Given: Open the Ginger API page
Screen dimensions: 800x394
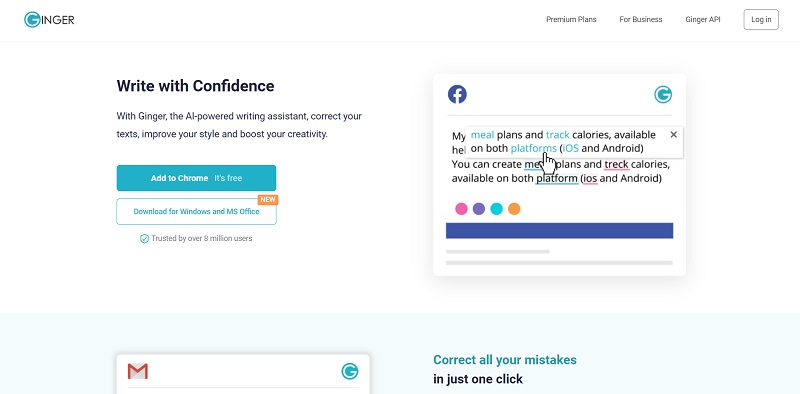Looking at the screenshot, I should [x=703, y=19].
